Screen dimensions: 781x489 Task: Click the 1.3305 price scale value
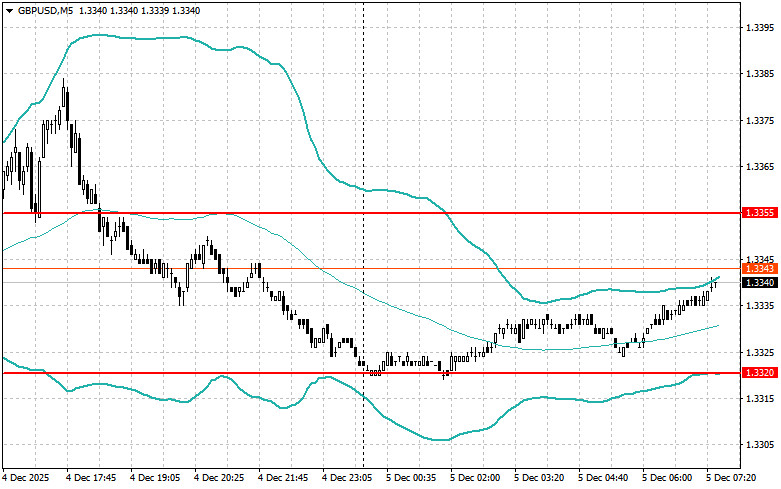click(x=760, y=445)
